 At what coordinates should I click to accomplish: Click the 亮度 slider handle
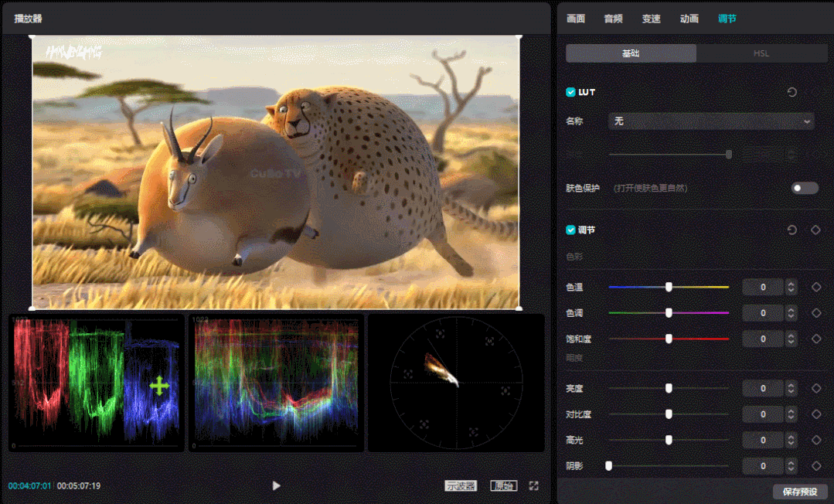click(669, 389)
